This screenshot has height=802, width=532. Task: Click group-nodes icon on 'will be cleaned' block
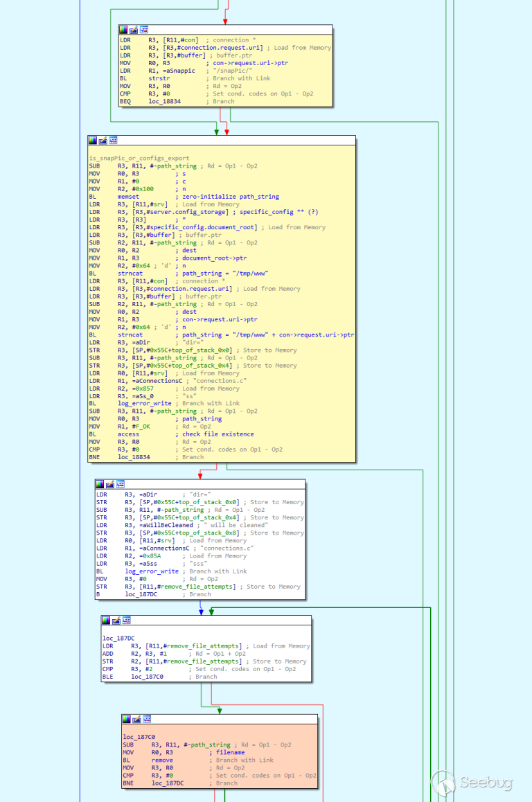121,484
